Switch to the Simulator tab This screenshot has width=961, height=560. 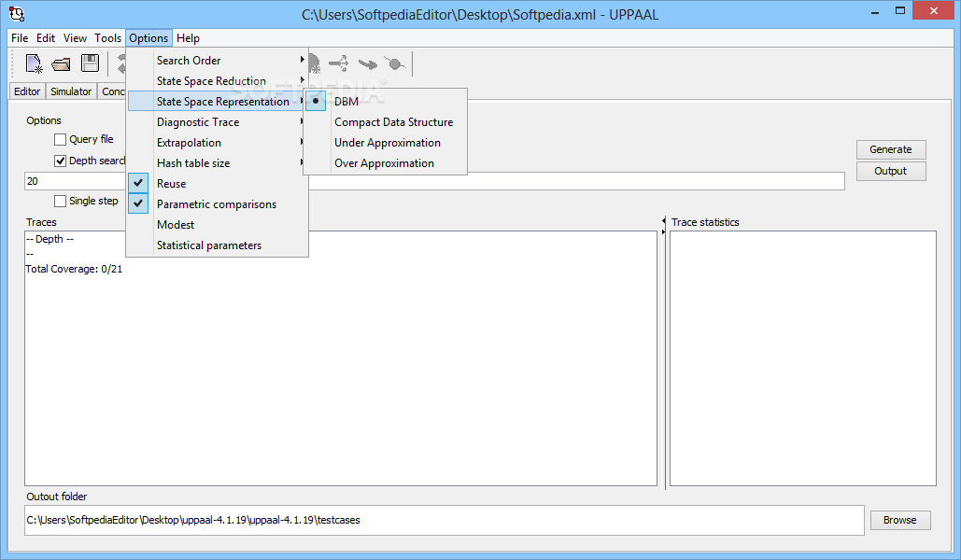click(x=71, y=91)
